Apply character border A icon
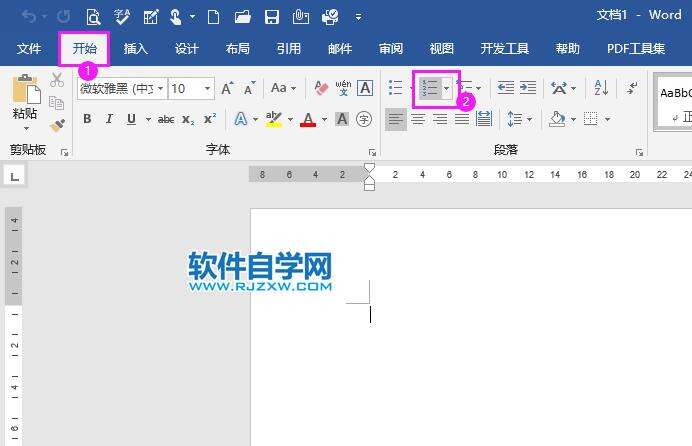This screenshot has width=692, height=446. click(365, 88)
